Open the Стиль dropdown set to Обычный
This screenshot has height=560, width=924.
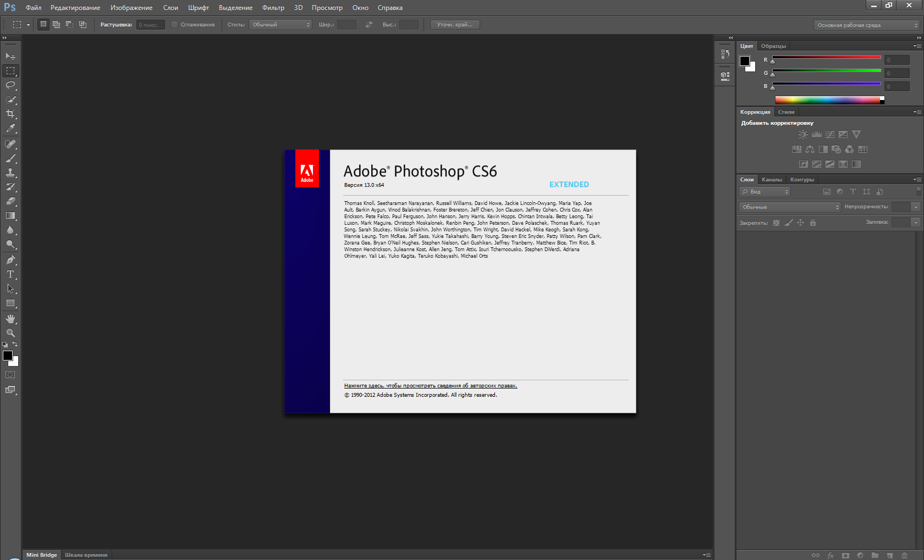click(x=280, y=25)
